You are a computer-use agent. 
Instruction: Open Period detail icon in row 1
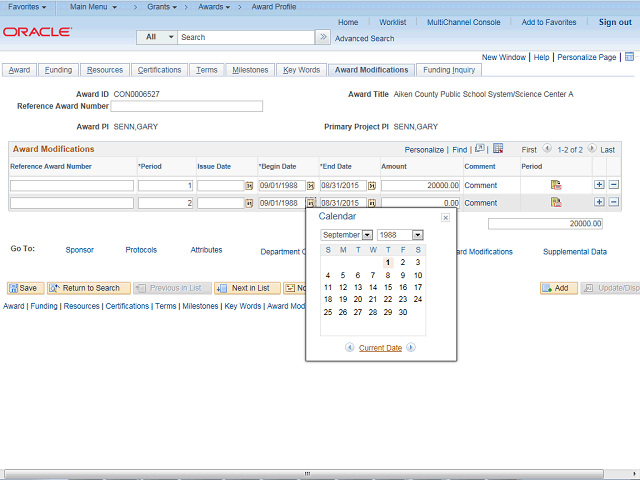pos(556,185)
